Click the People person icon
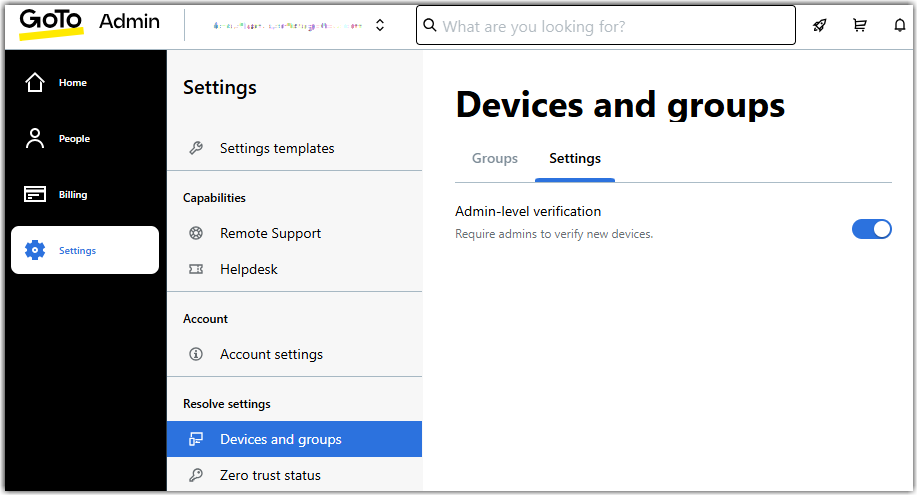This screenshot has width=918, height=496. point(35,139)
